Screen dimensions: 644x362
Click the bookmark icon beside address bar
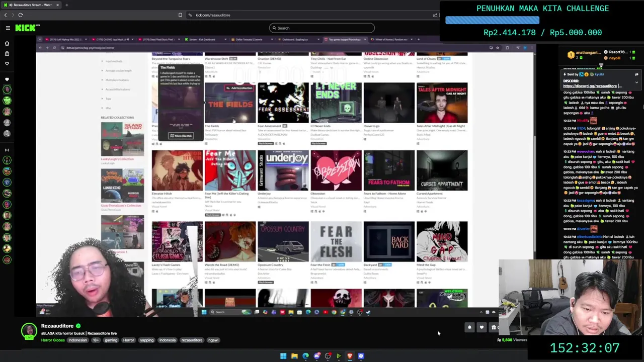pos(180,15)
